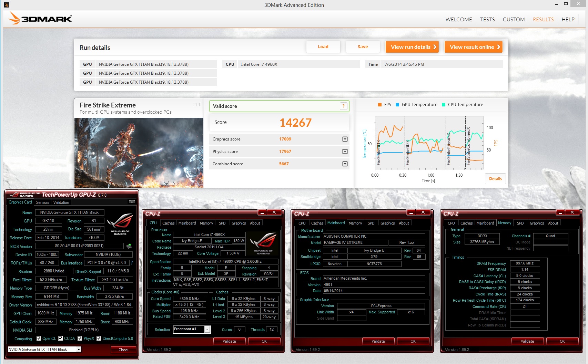Click the GPU-Z Name field
This screenshot has width=588, height=364.
point(70,212)
